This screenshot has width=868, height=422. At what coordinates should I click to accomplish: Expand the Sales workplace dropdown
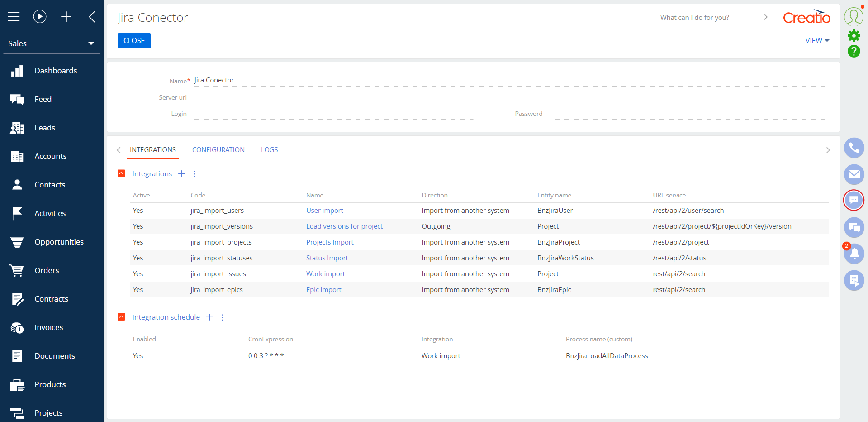[x=52, y=43]
